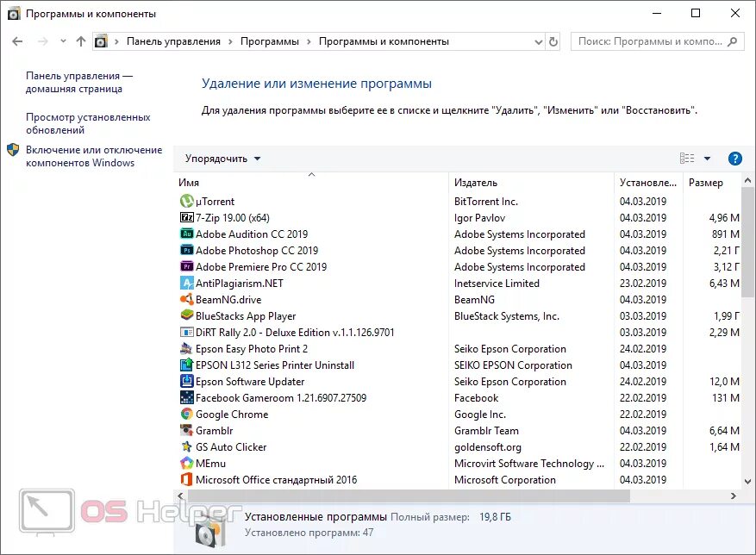
Task: Select the date 23.02.2019
Action: (x=643, y=284)
